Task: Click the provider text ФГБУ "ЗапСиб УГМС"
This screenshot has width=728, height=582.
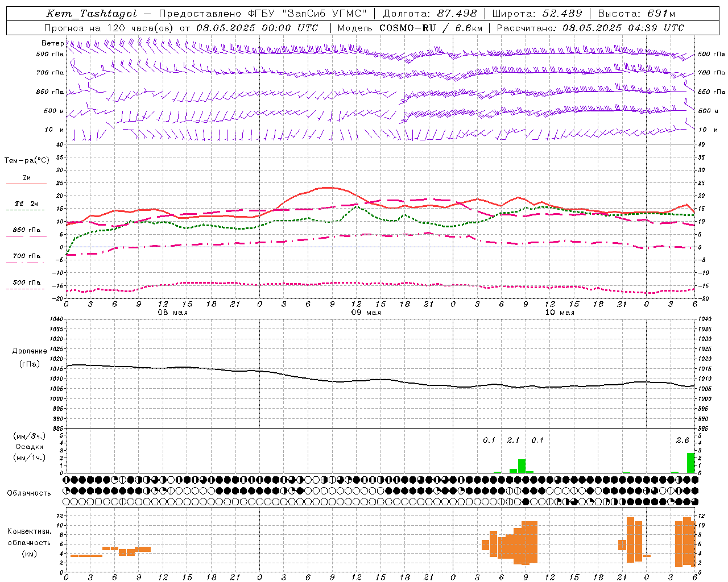Action: pyautogui.click(x=307, y=14)
